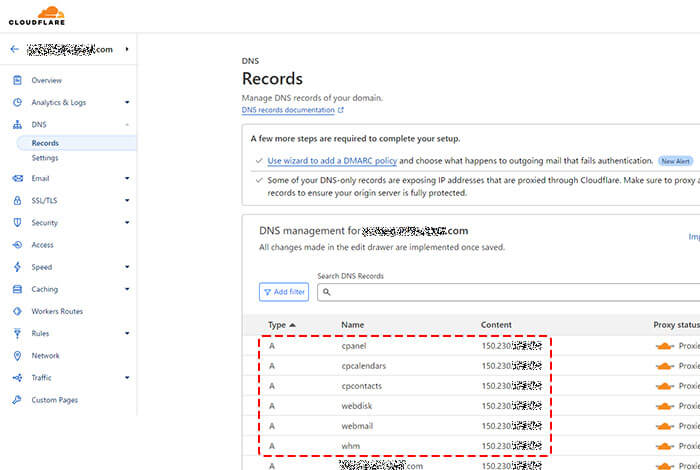
Task: Open DNS records documentation link
Action: click(x=288, y=110)
